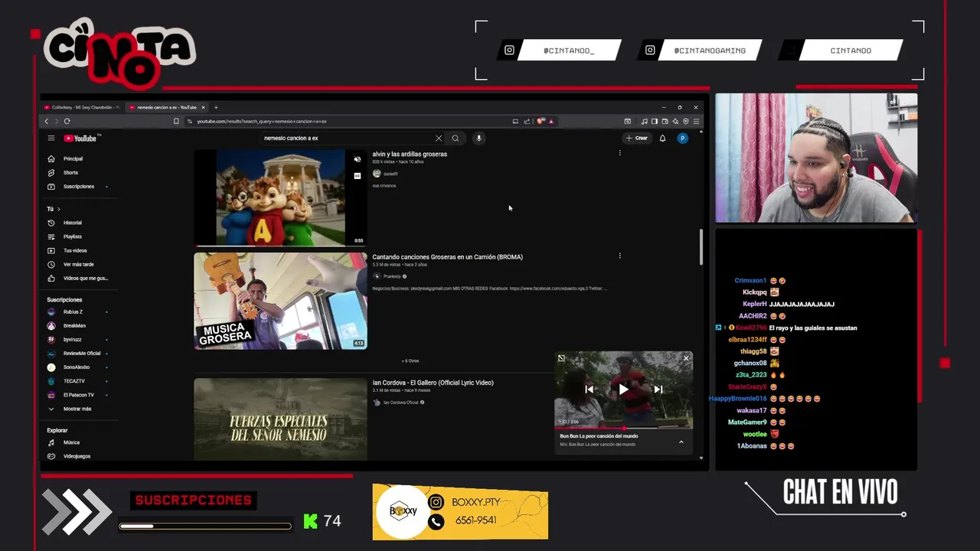Viewport: 980px width, 551px height.
Task: Expand the Tú section
Action: point(54,209)
